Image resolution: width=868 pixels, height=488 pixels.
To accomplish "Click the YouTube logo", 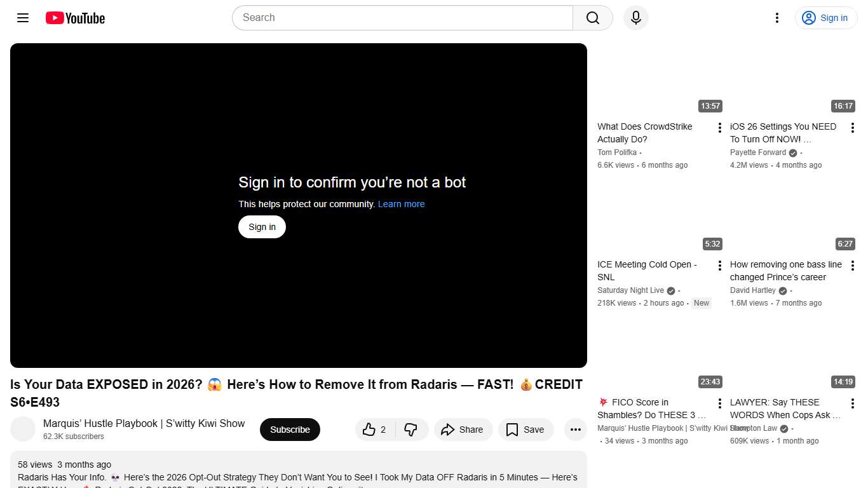I will click(74, 18).
